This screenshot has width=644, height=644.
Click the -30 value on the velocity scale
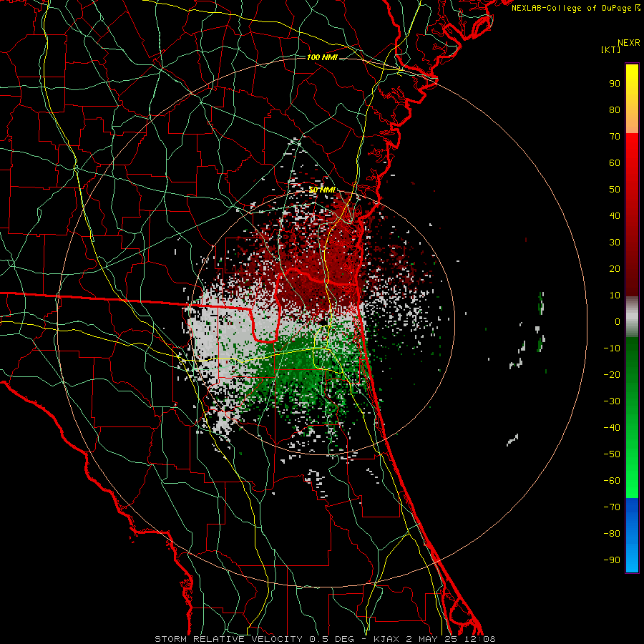tap(612, 401)
